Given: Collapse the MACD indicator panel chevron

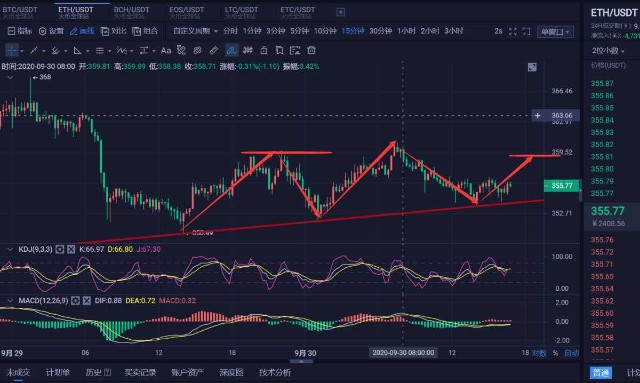Looking at the screenshot, I should 10,301.
